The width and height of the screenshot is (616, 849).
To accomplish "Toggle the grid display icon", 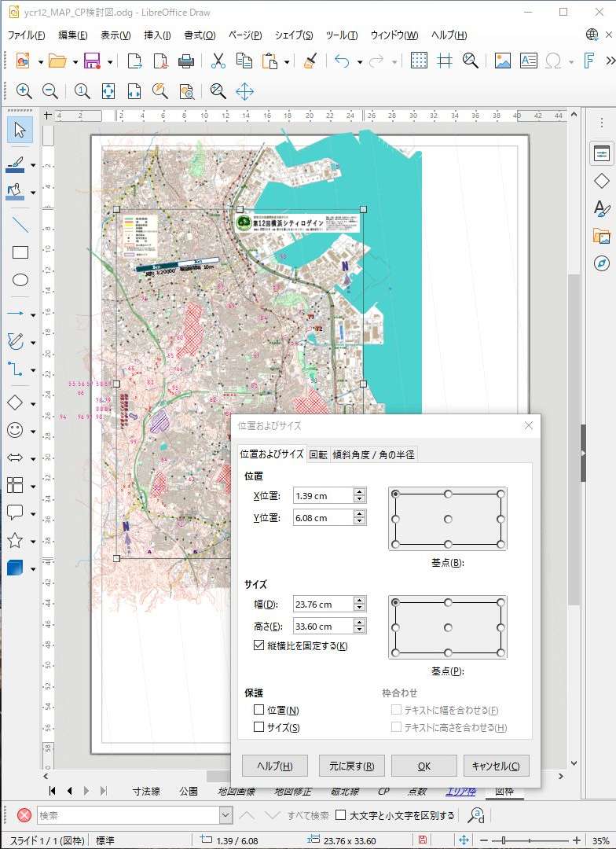I will point(420,61).
